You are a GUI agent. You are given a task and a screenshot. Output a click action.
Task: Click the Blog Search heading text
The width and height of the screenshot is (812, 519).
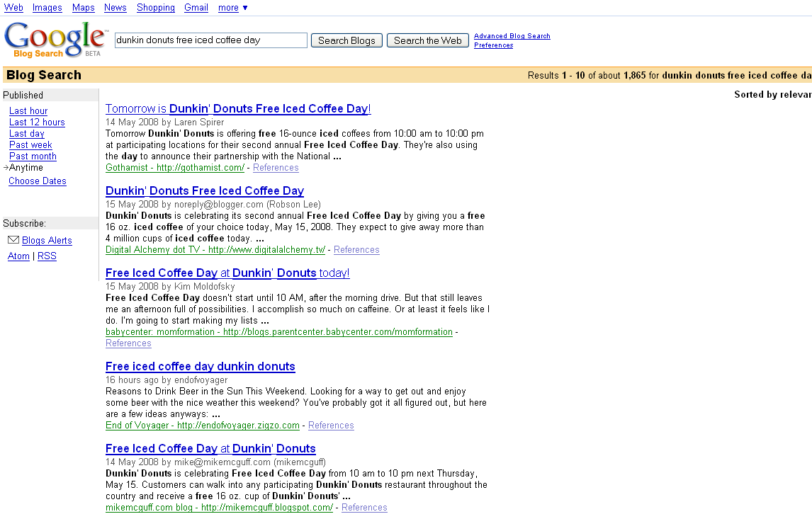(44, 75)
